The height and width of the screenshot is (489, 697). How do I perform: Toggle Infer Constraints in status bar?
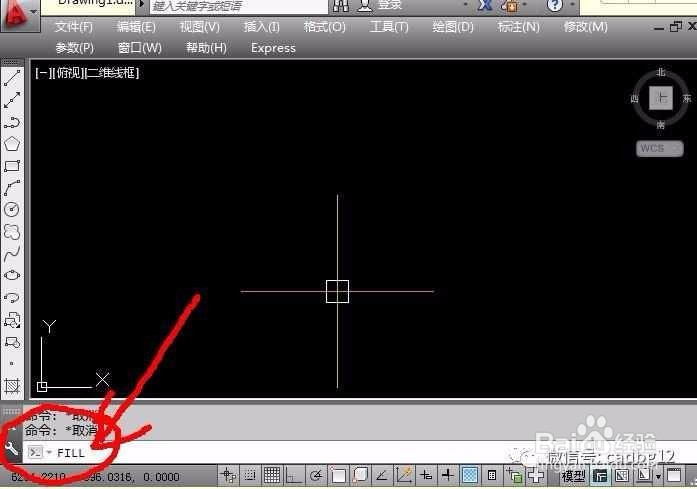click(228, 476)
